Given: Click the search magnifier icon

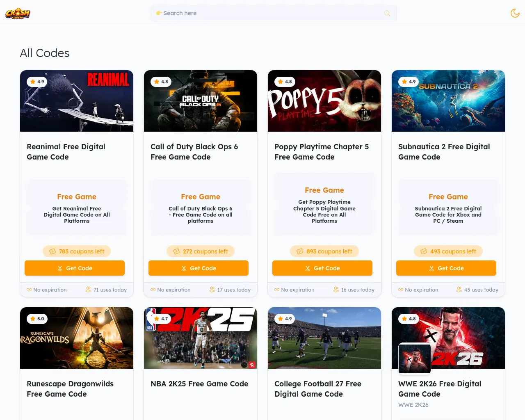Looking at the screenshot, I should click(x=387, y=14).
